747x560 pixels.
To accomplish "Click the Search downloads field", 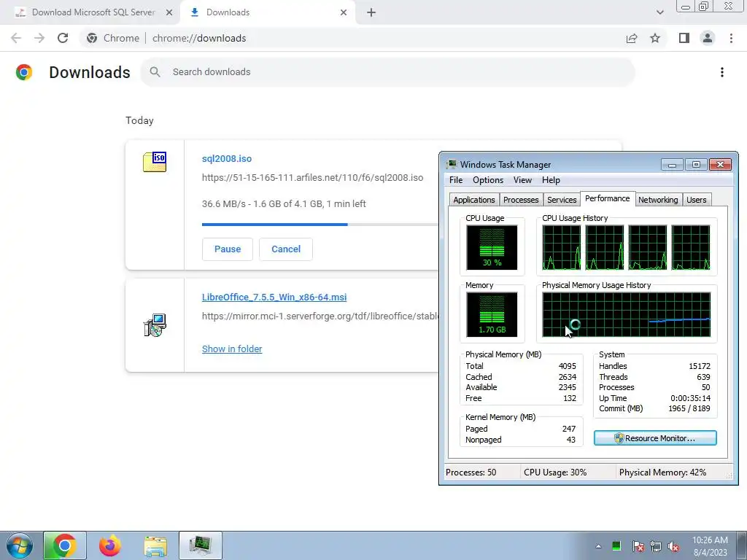I will click(x=388, y=72).
